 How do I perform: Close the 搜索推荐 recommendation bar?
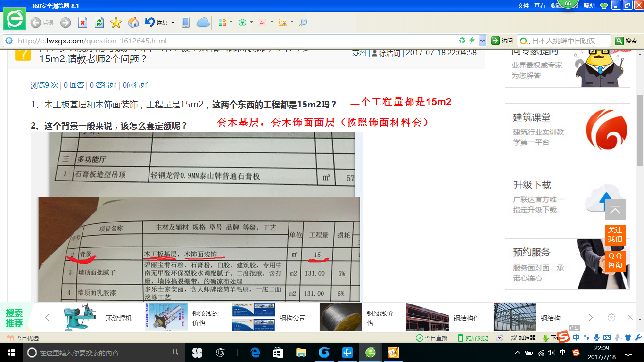coord(630,317)
